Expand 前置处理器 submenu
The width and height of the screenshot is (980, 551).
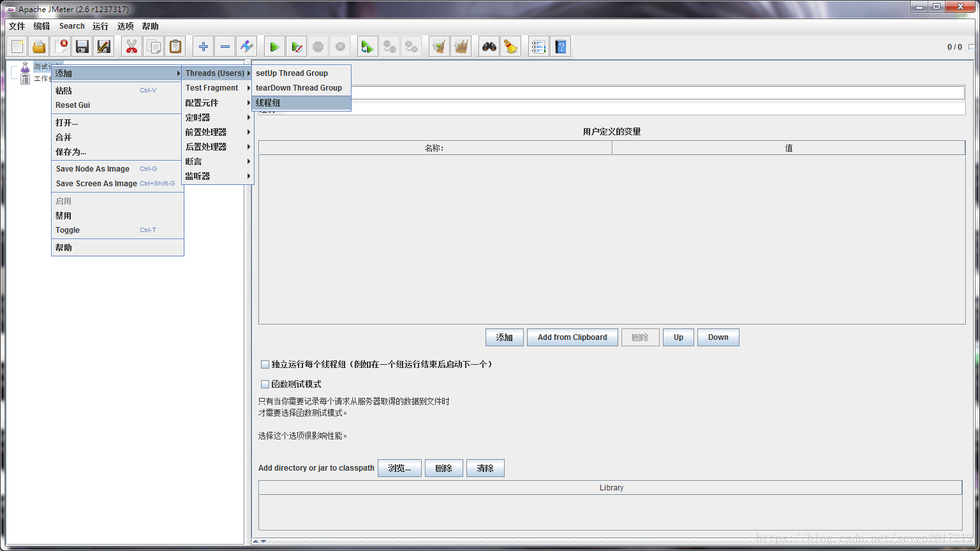218,132
